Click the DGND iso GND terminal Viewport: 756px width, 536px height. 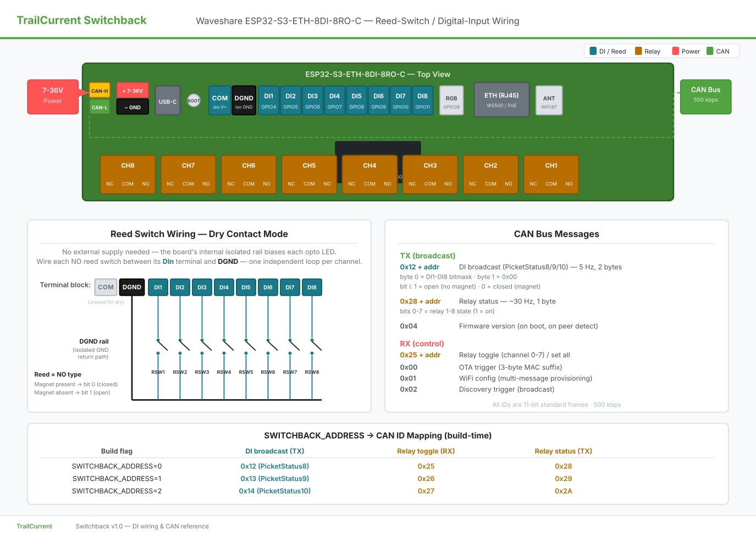[244, 100]
